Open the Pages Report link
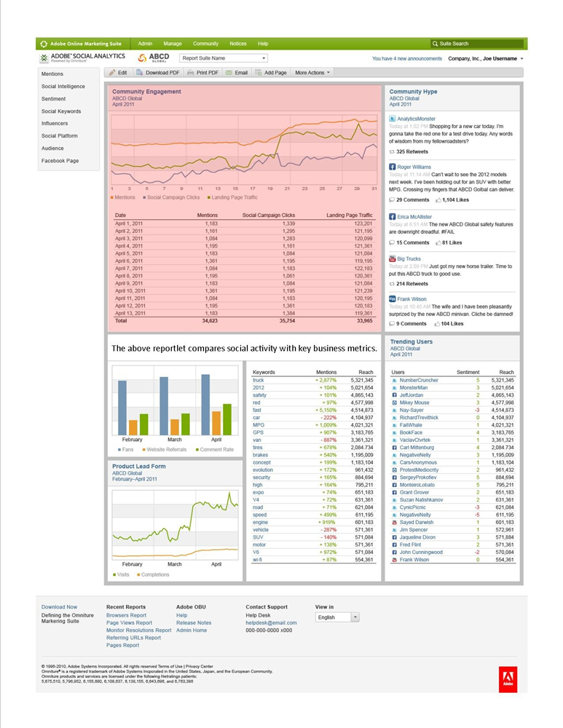The height and width of the screenshot is (728, 563). [x=122, y=645]
